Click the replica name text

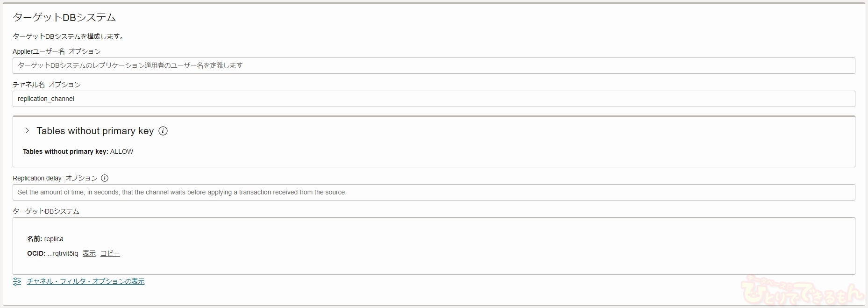click(54, 239)
